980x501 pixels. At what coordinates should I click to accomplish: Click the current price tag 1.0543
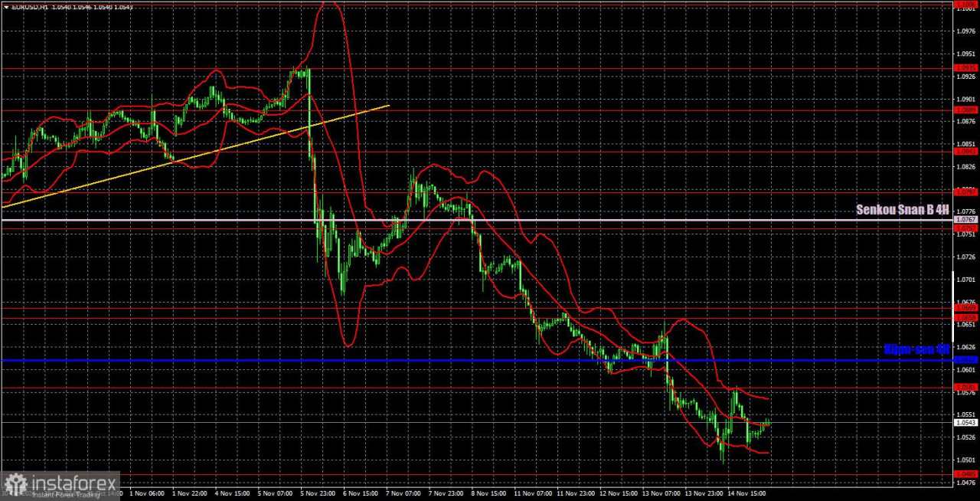pyautogui.click(x=965, y=422)
